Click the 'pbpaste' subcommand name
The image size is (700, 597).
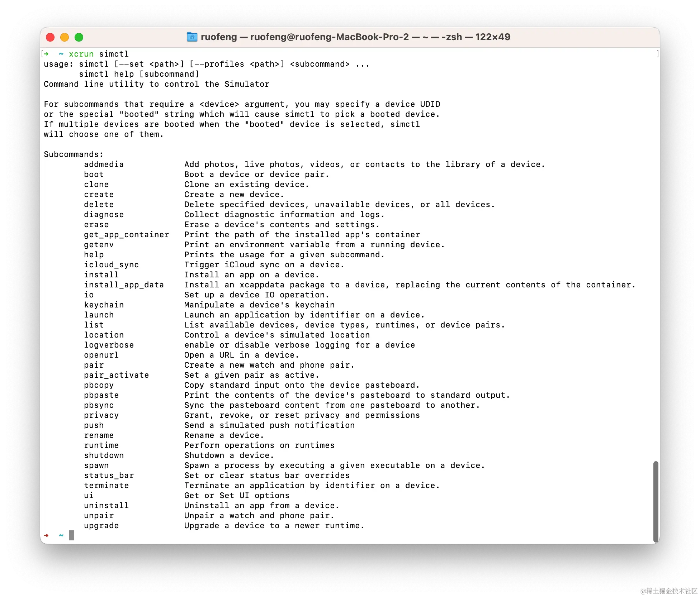(101, 395)
